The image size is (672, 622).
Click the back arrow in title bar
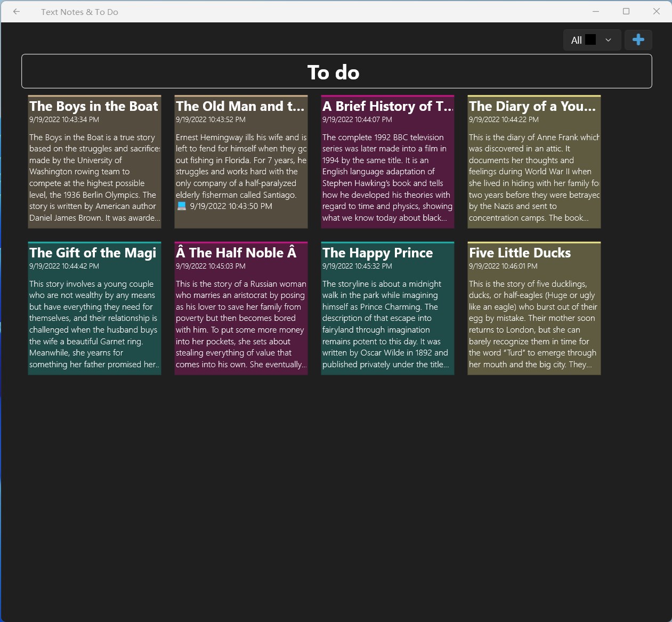17,12
